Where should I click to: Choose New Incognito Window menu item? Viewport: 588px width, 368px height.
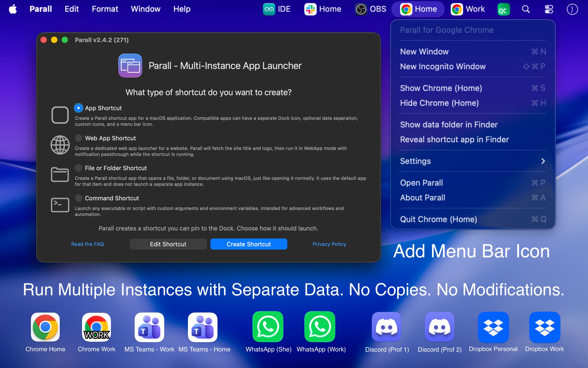click(473, 66)
